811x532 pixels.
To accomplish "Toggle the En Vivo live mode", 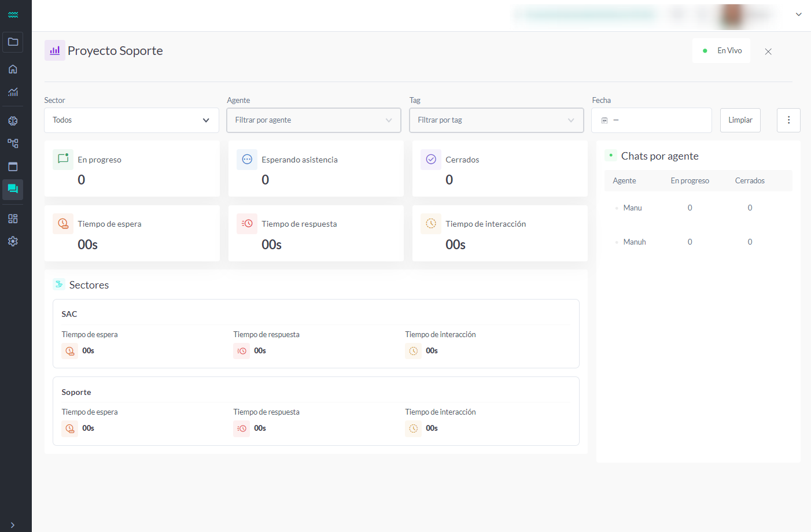I will [x=721, y=51].
